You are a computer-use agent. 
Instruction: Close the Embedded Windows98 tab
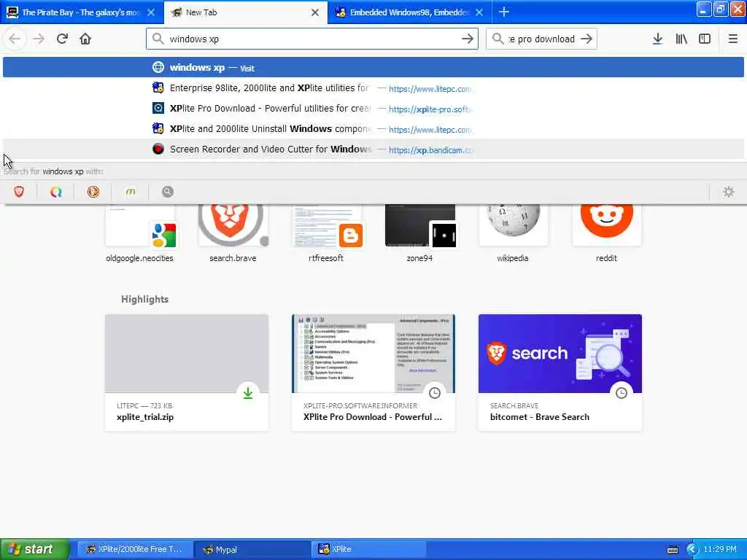(479, 12)
